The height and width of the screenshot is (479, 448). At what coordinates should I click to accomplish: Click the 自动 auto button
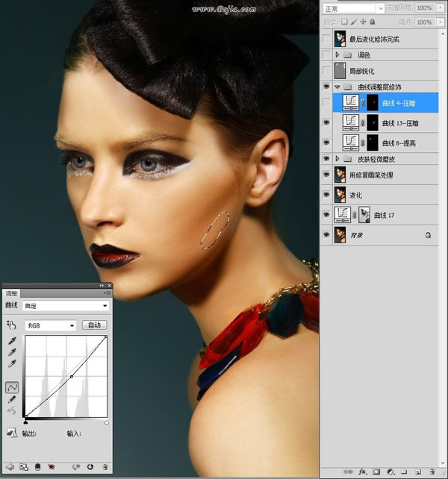(95, 325)
